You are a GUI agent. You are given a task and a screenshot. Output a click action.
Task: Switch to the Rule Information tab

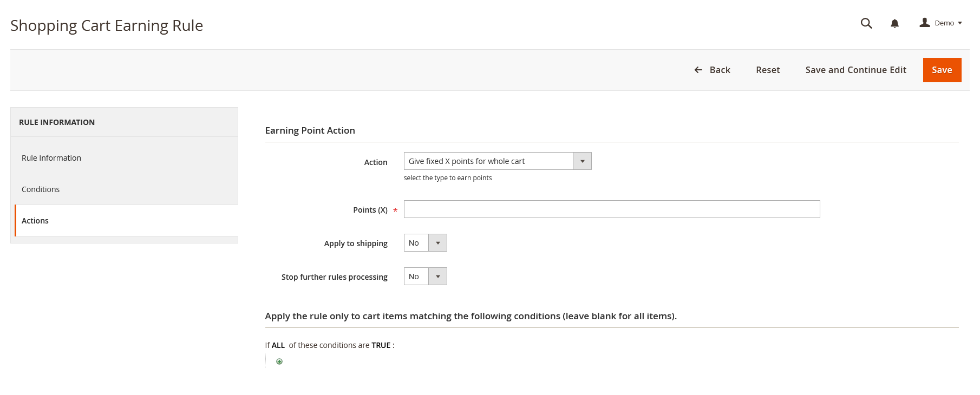coord(51,158)
